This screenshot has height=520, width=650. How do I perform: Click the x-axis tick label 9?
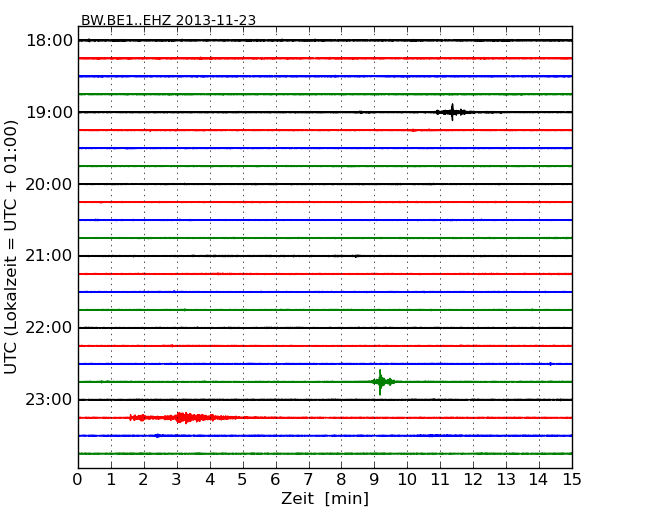tap(374, 479)
